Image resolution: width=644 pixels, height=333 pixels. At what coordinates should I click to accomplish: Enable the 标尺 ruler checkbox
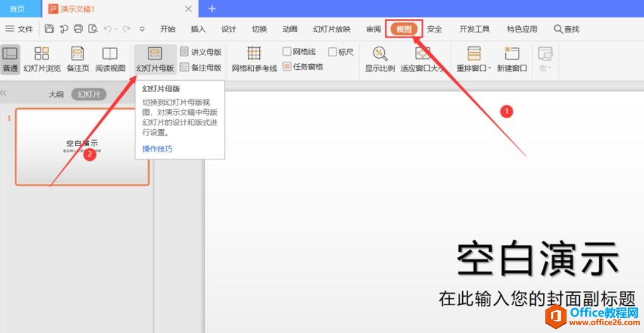(332, 52)
